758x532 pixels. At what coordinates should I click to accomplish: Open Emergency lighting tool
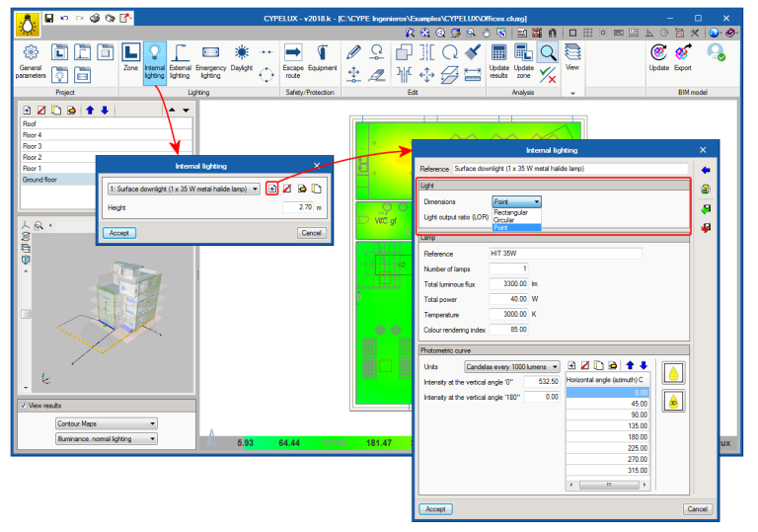tap(210, 59)
